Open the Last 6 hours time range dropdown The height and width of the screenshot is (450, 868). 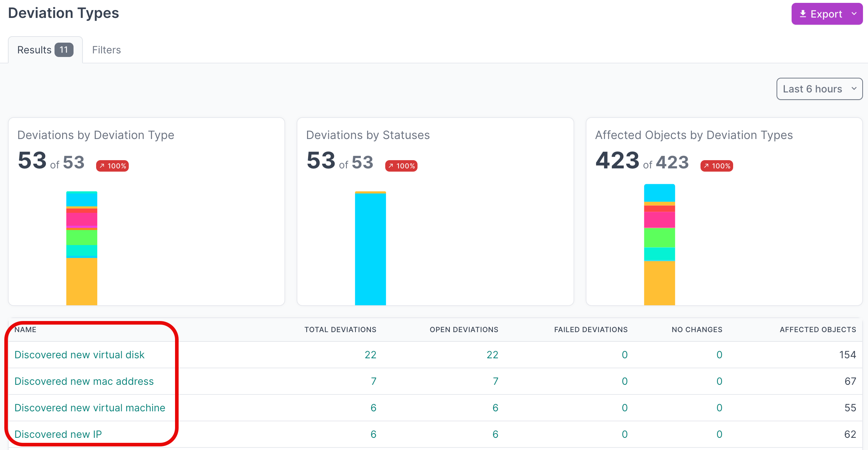(819, 89)
